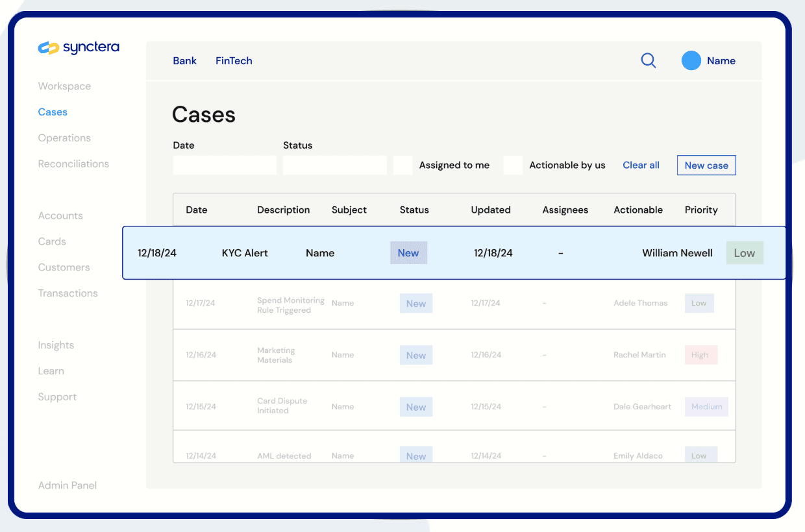Click the Clear all link
This screenshot has width=805, height=532.
(641, 165)
